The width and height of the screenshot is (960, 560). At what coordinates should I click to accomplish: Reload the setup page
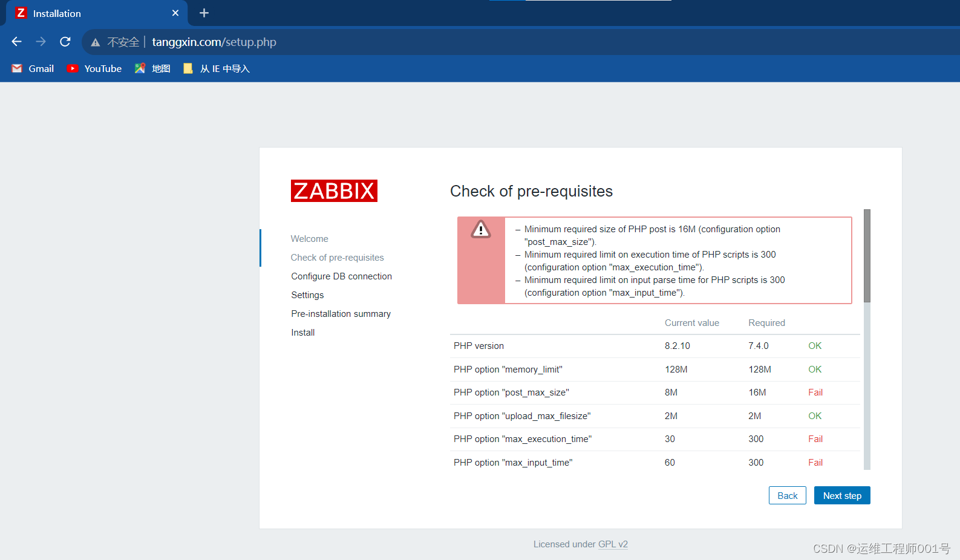point(65,42)
